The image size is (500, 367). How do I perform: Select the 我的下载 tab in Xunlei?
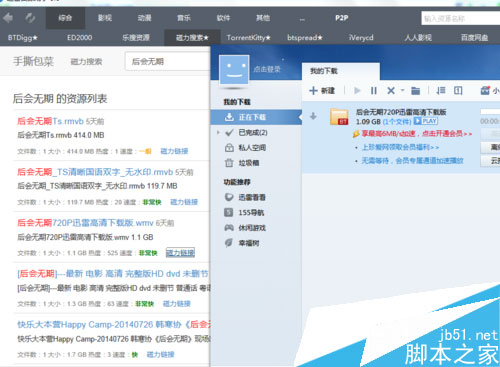point(341,71)
